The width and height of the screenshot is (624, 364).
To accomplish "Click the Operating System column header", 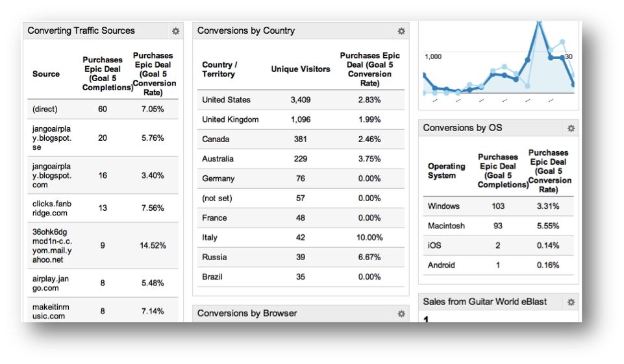I will coord(447,171).
